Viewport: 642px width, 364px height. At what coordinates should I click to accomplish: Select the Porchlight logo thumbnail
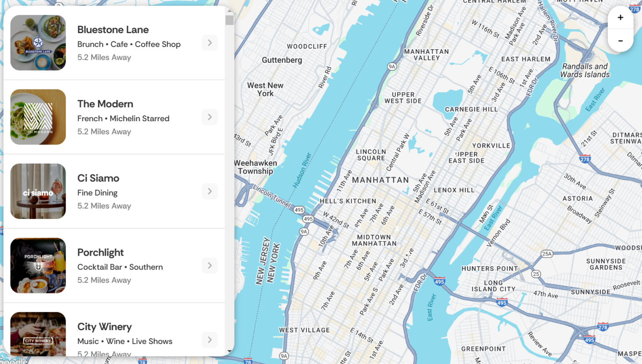pos(38,266)
